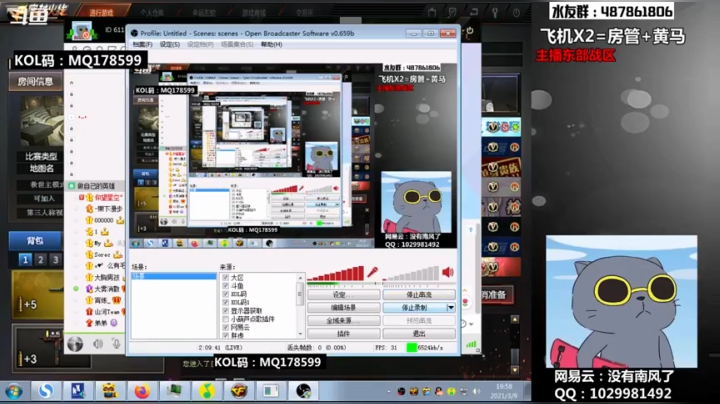Viewport: 720px width, 404px height.
Task: Open the 场景集合(S) menu in OBS
Action: tap(237, 45)
